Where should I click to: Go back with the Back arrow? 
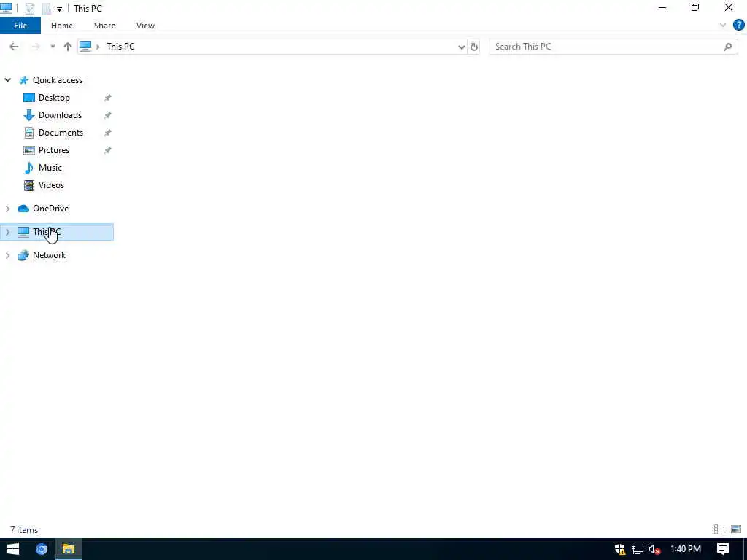point(14,46)
